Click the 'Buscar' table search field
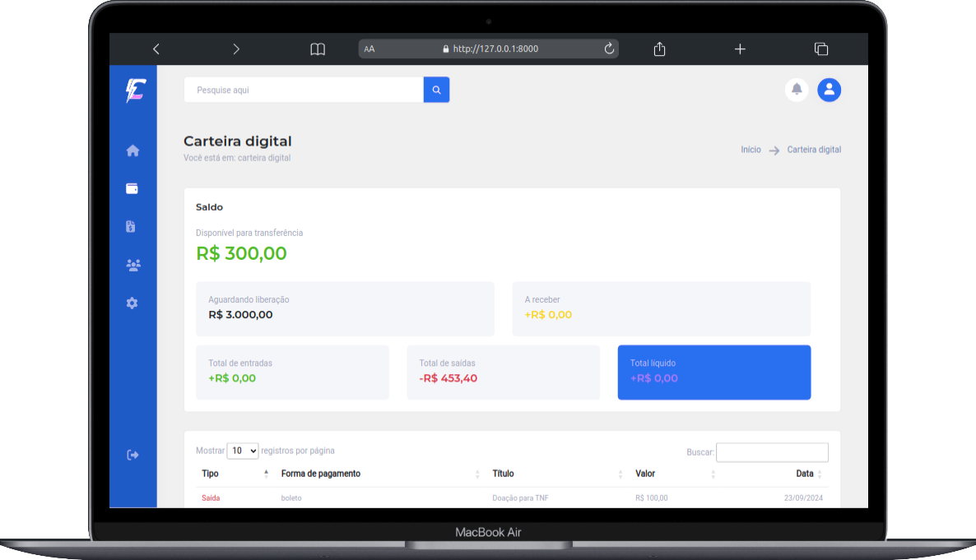The height and width of the screenshot is (560, 976). point(772,452)
